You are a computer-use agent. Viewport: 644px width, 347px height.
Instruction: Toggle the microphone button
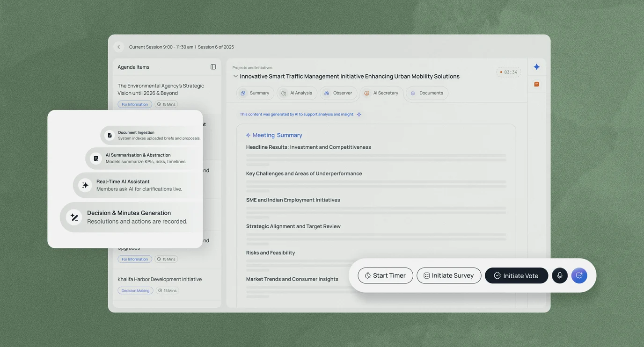560,275
